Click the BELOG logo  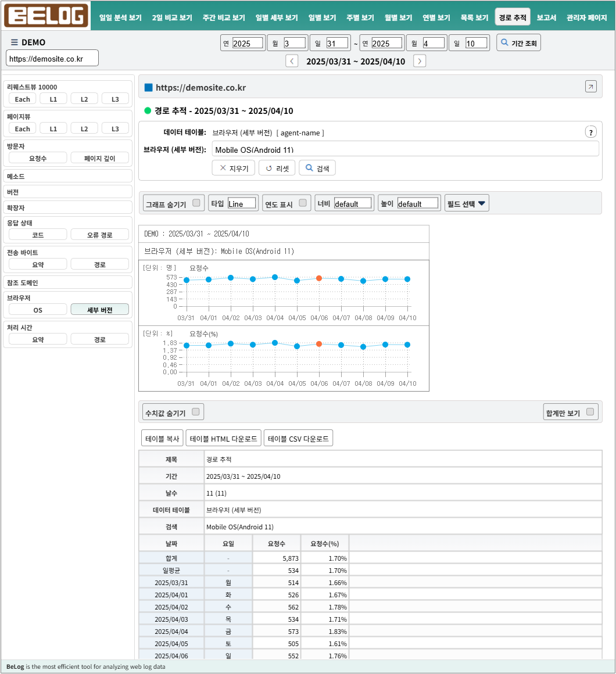pos(46,16)
